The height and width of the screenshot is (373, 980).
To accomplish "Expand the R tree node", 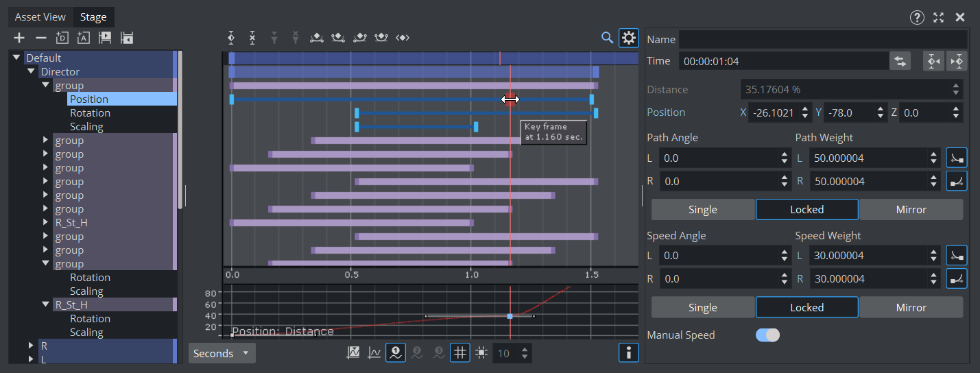I will (x=31, y=346).
